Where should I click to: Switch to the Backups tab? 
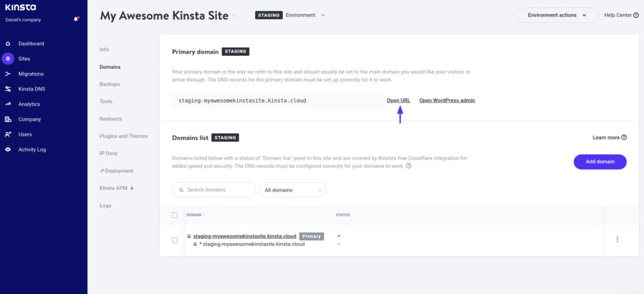coord(109,84)
